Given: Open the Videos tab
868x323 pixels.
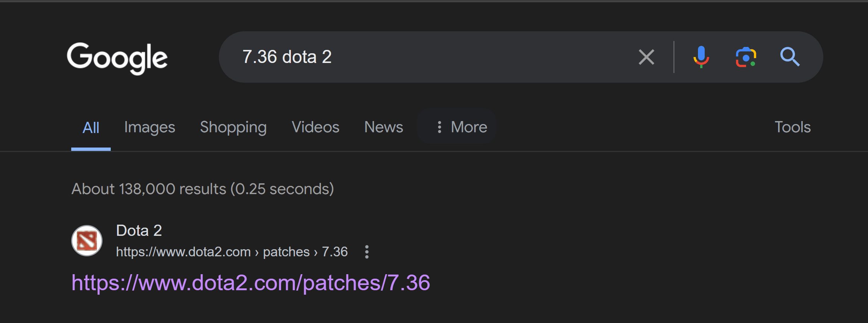Looking at the screenshot, I should pos(315,127).
